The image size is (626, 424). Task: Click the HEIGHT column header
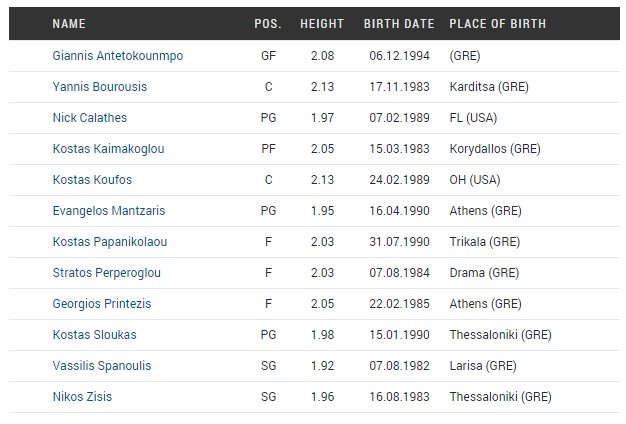[322, 24]
